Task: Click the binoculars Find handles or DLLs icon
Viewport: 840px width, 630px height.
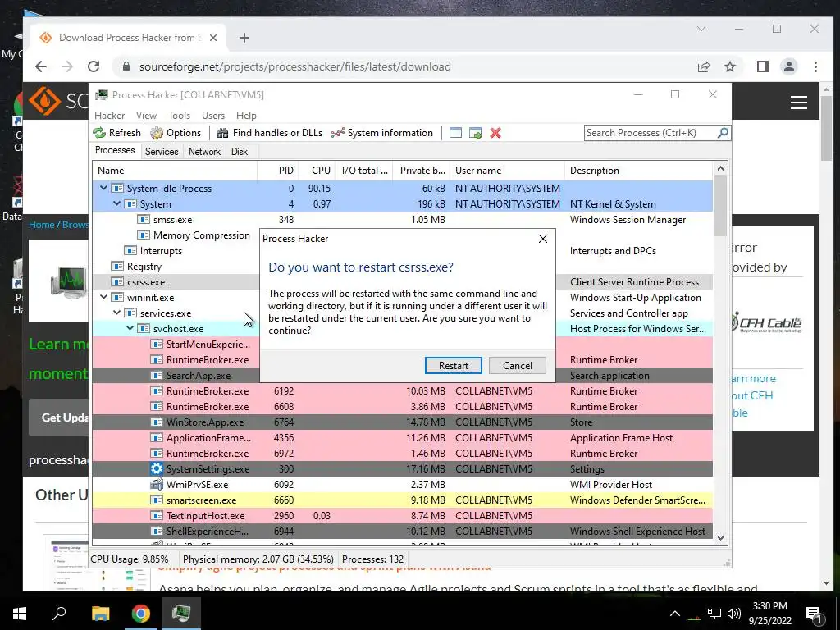Action: pos(223,133)
